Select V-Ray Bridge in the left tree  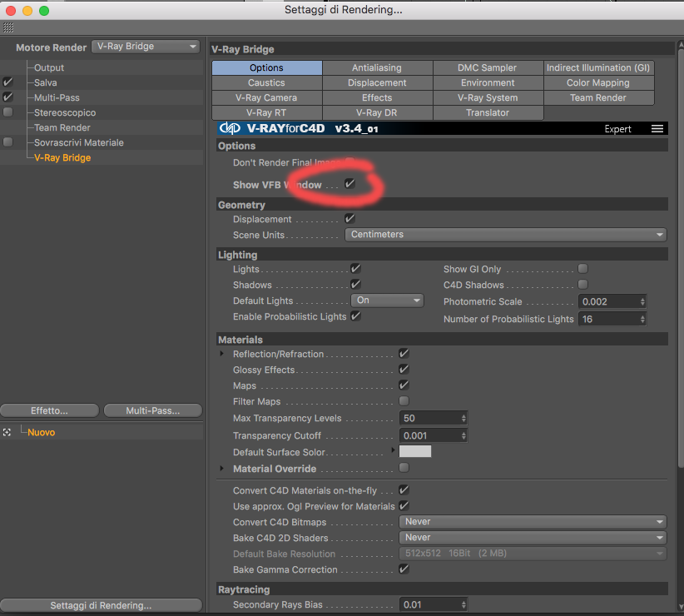point(62,157)
